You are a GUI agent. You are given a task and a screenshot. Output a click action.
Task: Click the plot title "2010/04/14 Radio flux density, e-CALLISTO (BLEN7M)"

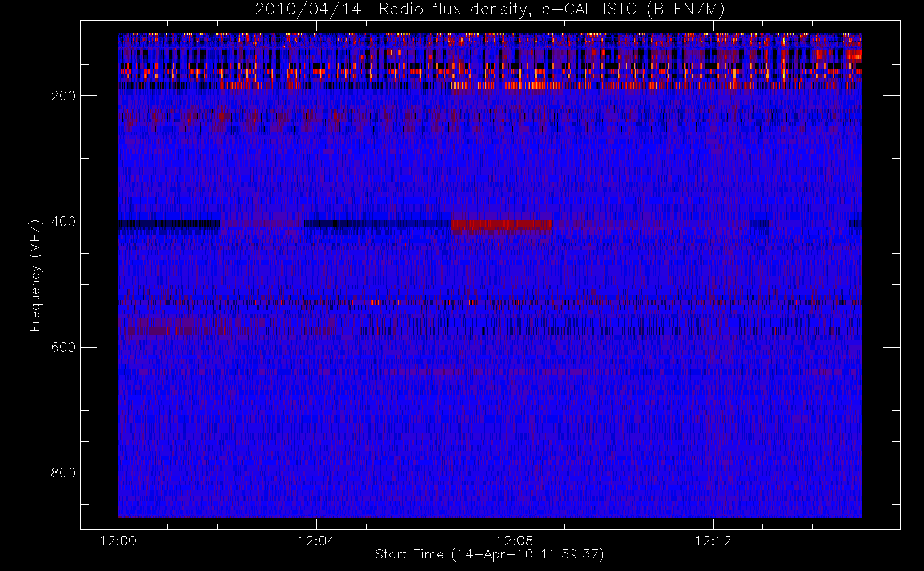490,9
